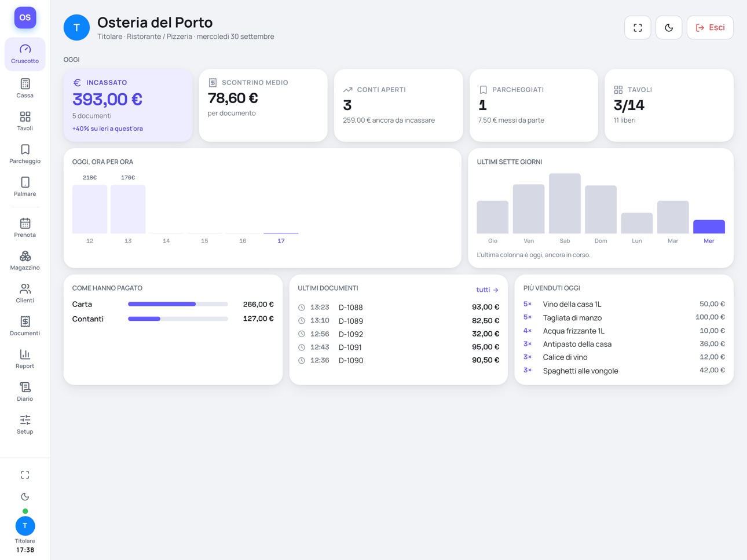Open the Parcheggiati card
This screenshot has width=747, height=560.
pos(534,105)
